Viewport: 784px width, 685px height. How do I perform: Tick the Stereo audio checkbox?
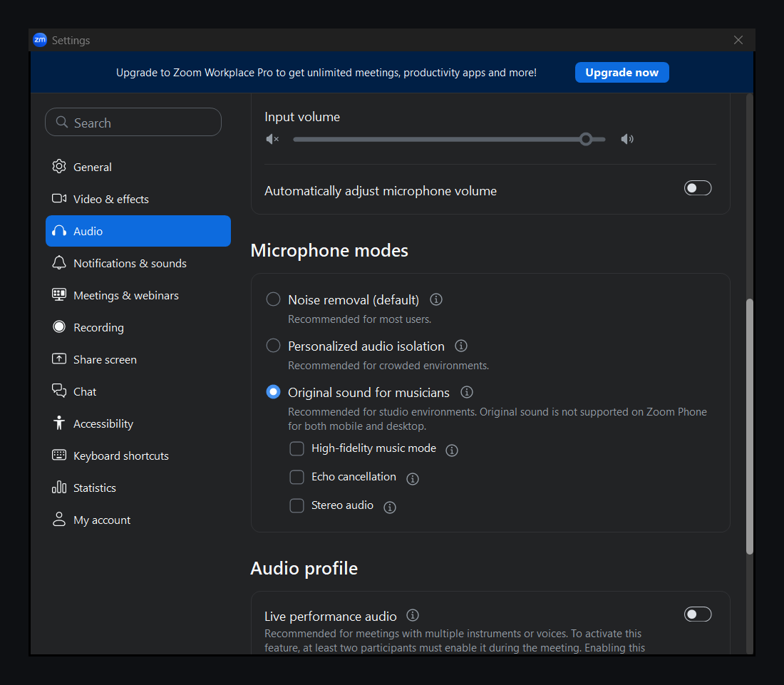click(297, 505)
